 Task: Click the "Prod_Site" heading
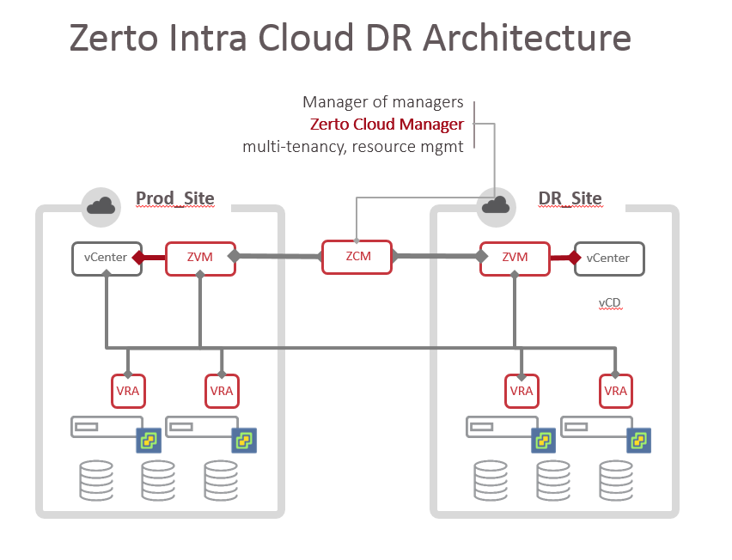(175, 198)
